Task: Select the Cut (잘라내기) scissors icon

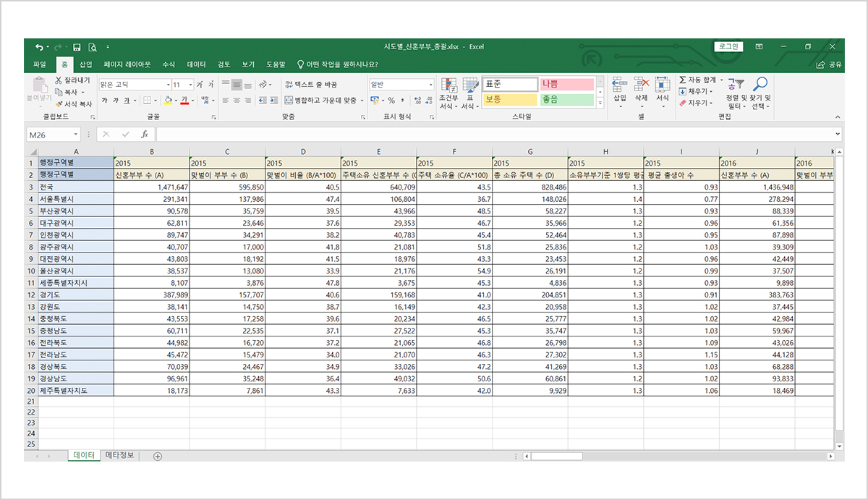Action: tap(59, 80)
